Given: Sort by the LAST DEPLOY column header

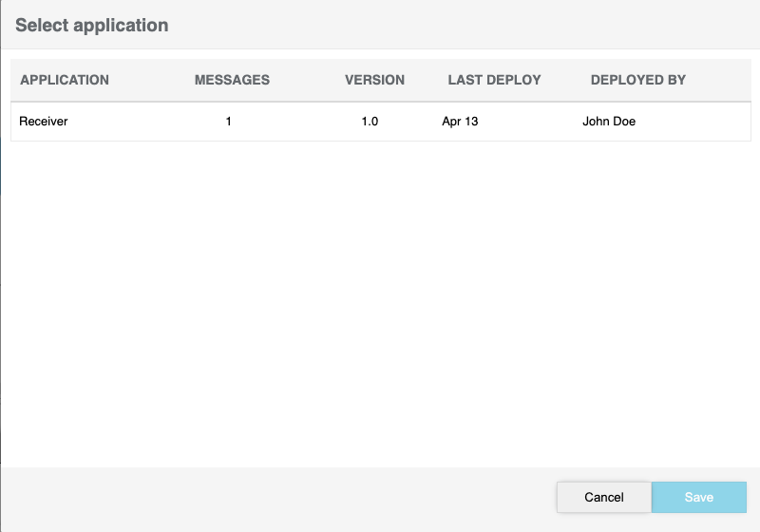Looking at the screenshot, I should coord(494,80).
